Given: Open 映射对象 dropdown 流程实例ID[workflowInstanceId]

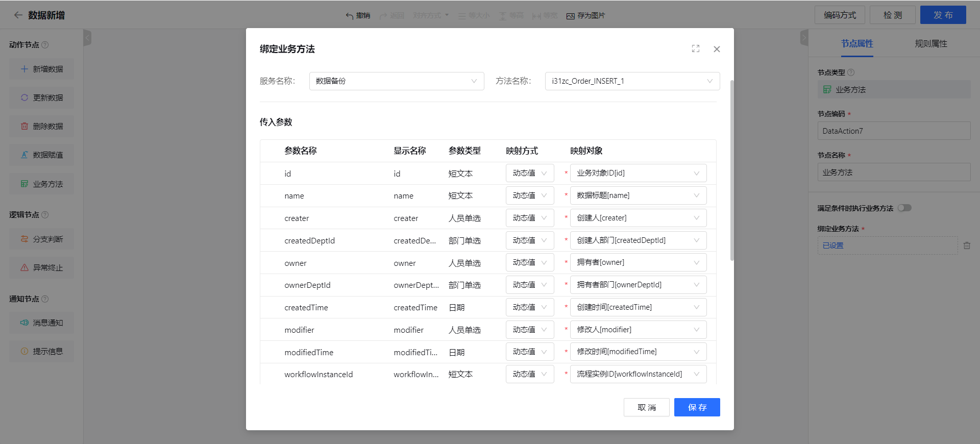Looking at the screenshot, I should [x=638, y=374].
